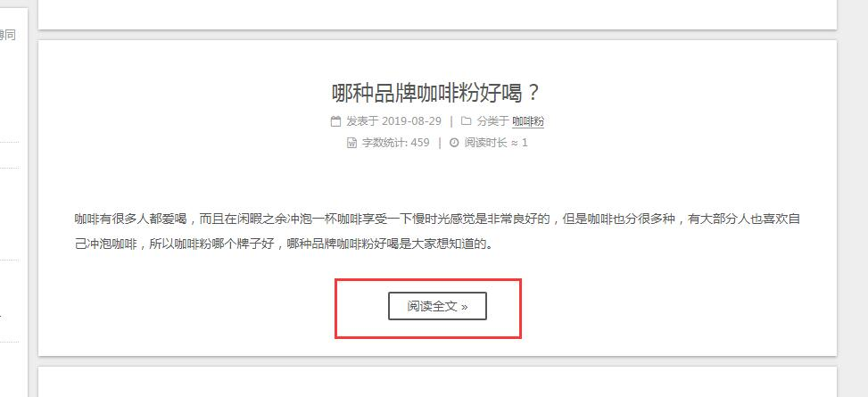Click the folder icon before 分类于
This screenshot has width=868, height=397.
(466, 121)
